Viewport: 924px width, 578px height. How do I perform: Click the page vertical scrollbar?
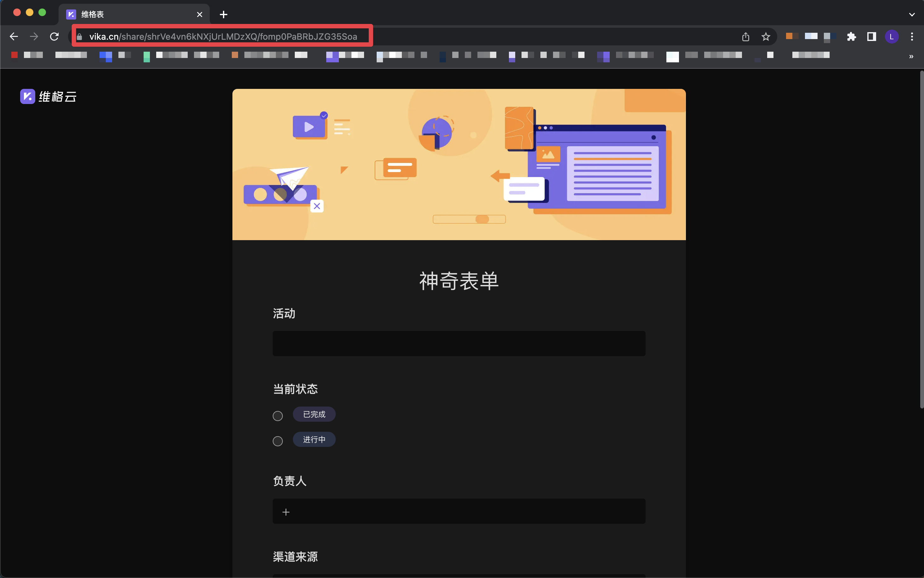tap(921, 239)
